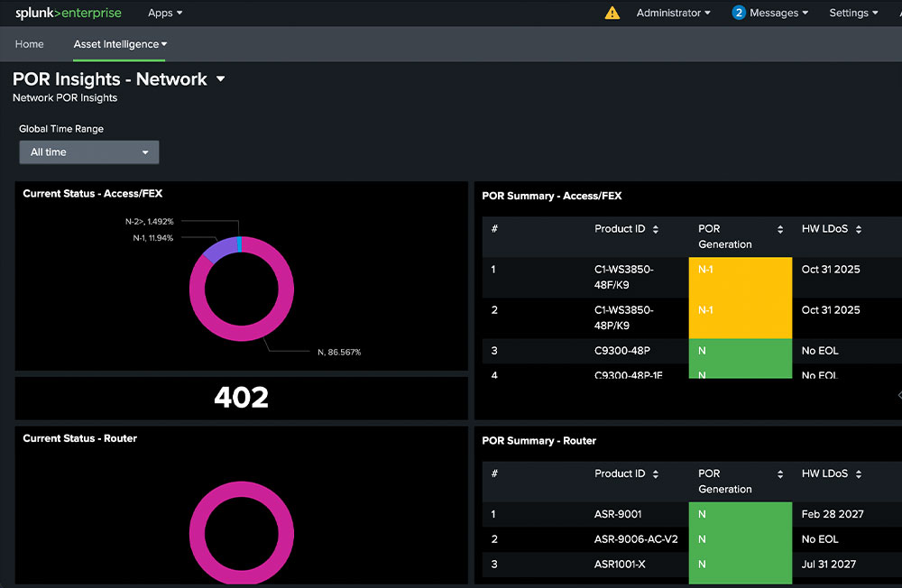Image resolution: width=902 pixels, height=588 pixels.
Task: Click the POR Summary - Router panel title
Action: pos(539,441)
